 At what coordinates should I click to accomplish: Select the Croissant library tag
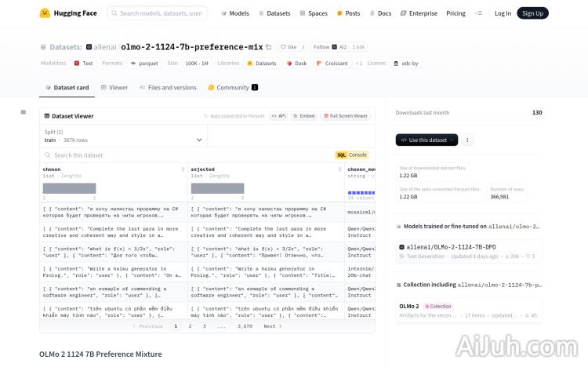click(332, 63)
